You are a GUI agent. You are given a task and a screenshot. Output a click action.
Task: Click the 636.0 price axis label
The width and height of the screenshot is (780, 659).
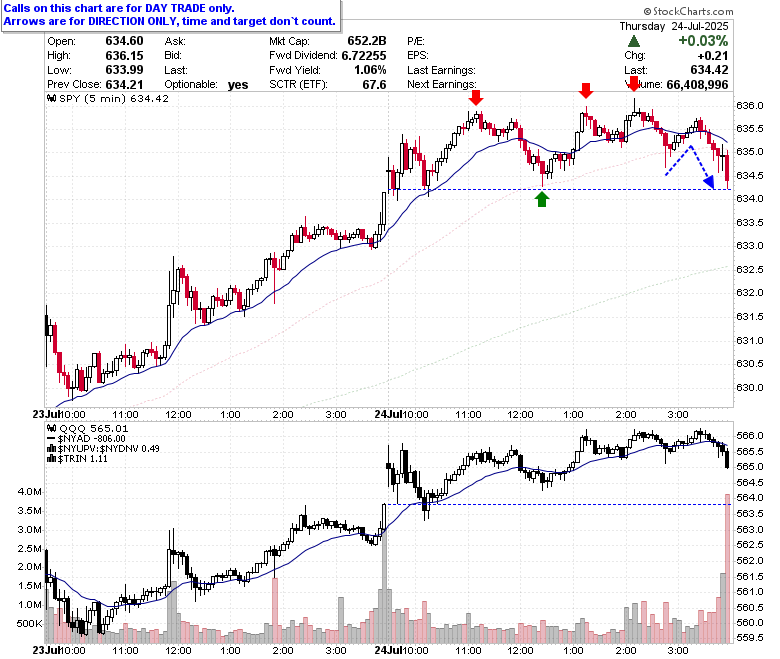tap(750, 106)
